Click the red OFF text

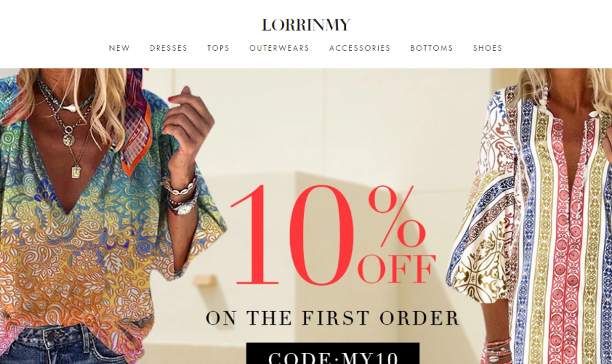tap(397, 269)
